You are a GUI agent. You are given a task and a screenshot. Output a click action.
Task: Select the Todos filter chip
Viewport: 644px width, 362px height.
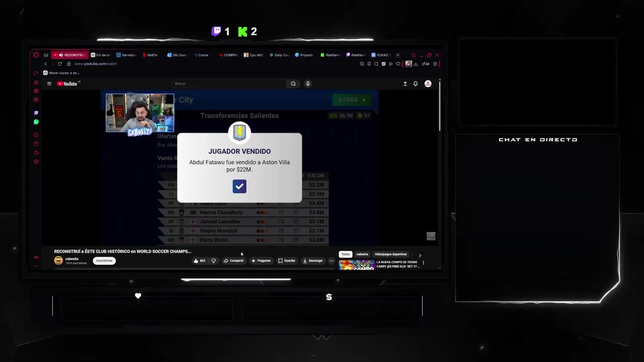[x=345, y=254]
